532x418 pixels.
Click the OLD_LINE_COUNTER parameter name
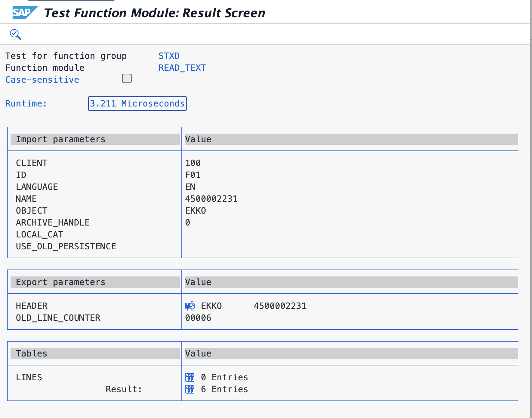click(58, 318)
